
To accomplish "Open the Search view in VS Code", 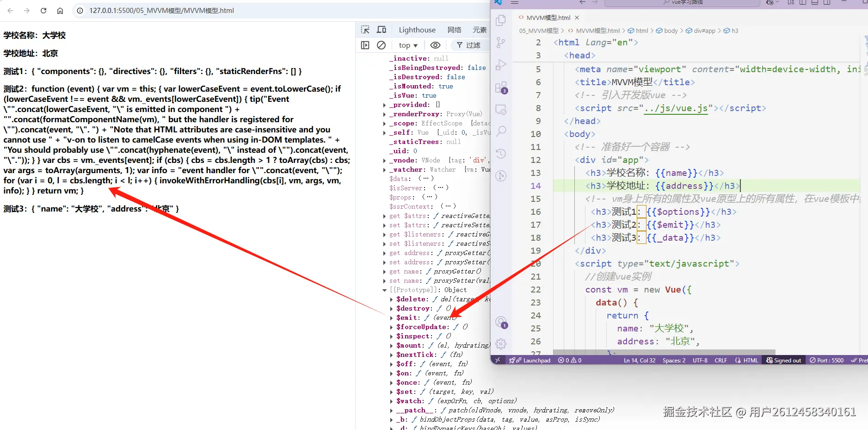I will pyautogui.click(x=501, y=131).
